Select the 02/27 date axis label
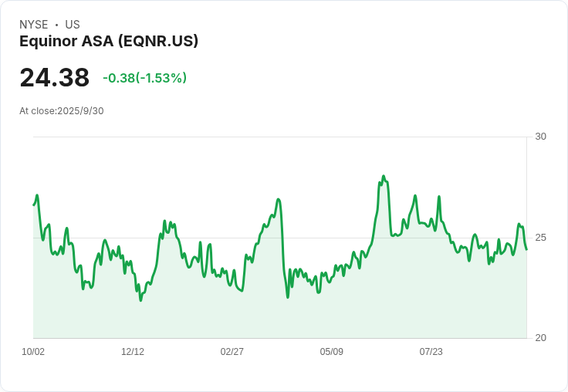 point(232,351)
